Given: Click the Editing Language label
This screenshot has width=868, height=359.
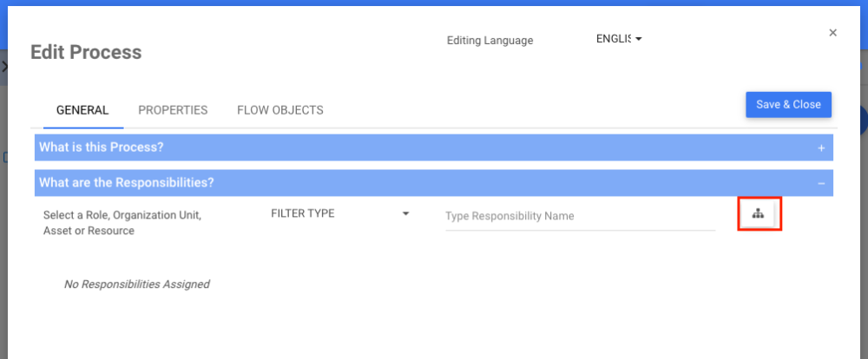Looking at the screenshot, I should (x=490, y=40).
